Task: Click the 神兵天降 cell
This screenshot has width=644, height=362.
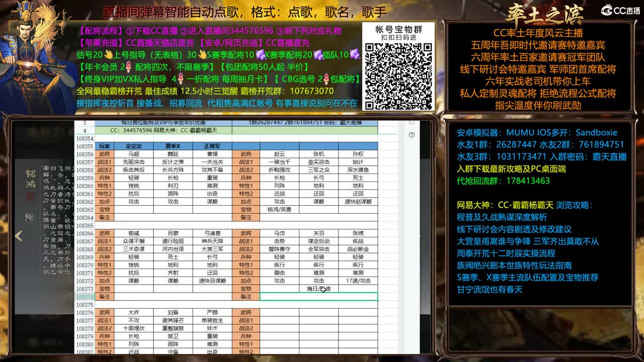Action: [x=212, y=241]
